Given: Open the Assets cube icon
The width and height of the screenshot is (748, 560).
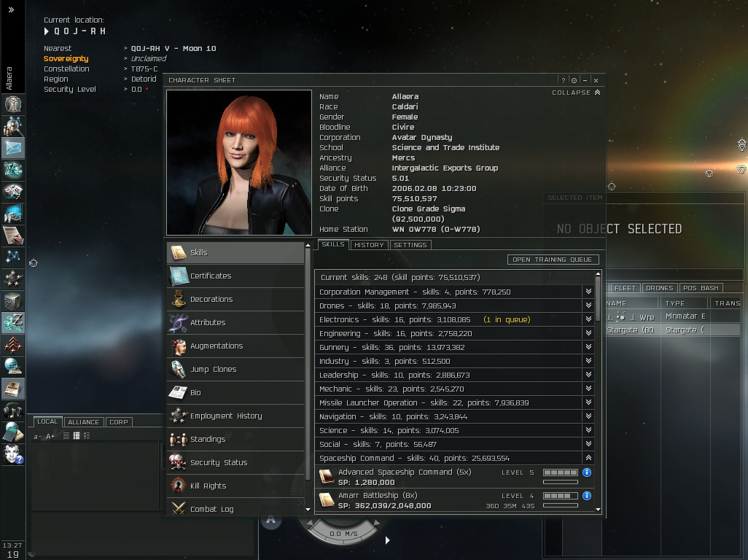Looking at the screenshot, I should point(13,301).
